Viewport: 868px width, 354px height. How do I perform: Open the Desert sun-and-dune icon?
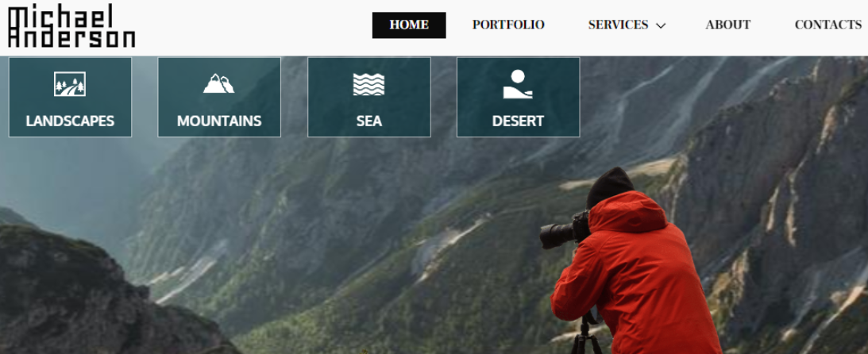point(518,84)
